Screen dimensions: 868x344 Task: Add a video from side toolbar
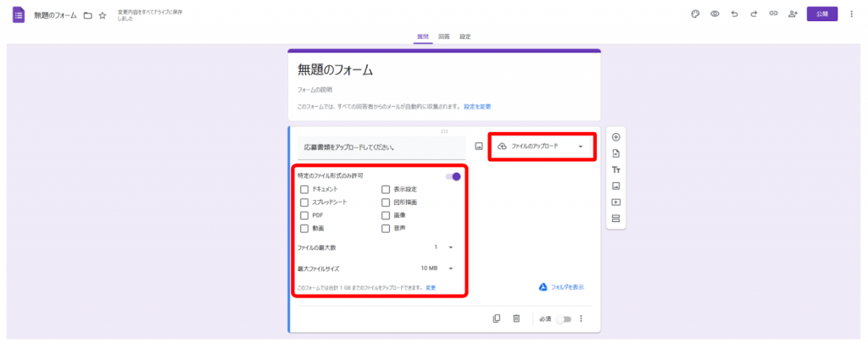(616, 203)
